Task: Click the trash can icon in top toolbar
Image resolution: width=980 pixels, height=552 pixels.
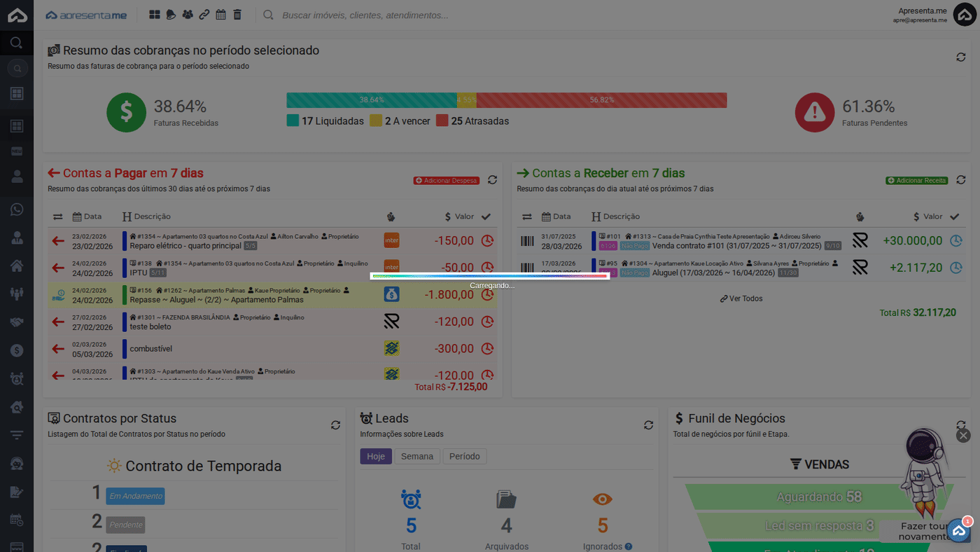Action: pyautogui.click(x=237, y=15)
